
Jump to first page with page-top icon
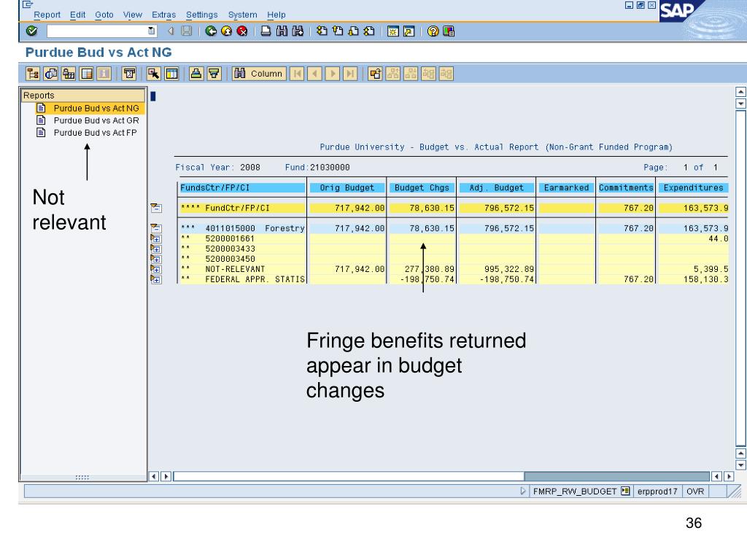322,31
